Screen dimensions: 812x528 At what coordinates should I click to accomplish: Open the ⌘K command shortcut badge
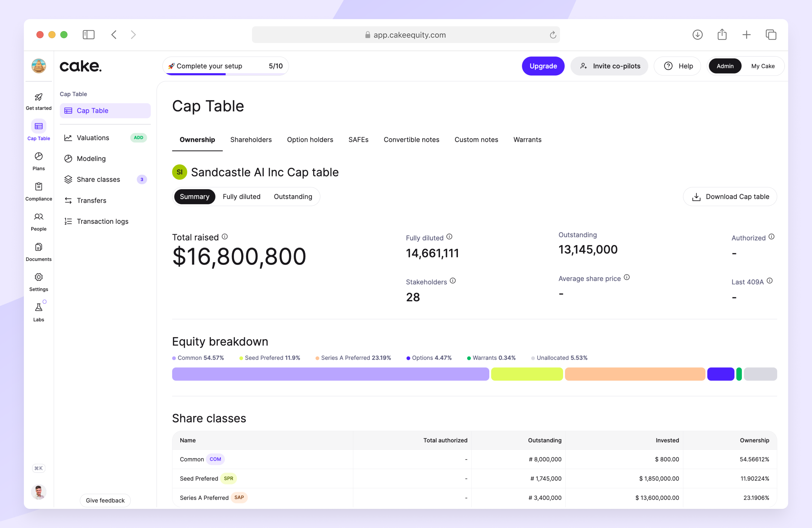(39, 468)
